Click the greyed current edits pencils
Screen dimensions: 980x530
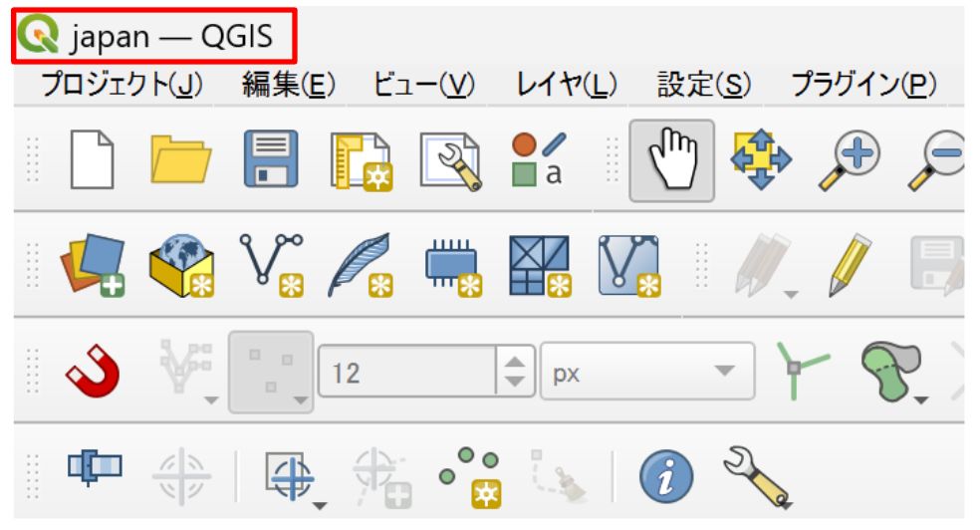(763, 265)
